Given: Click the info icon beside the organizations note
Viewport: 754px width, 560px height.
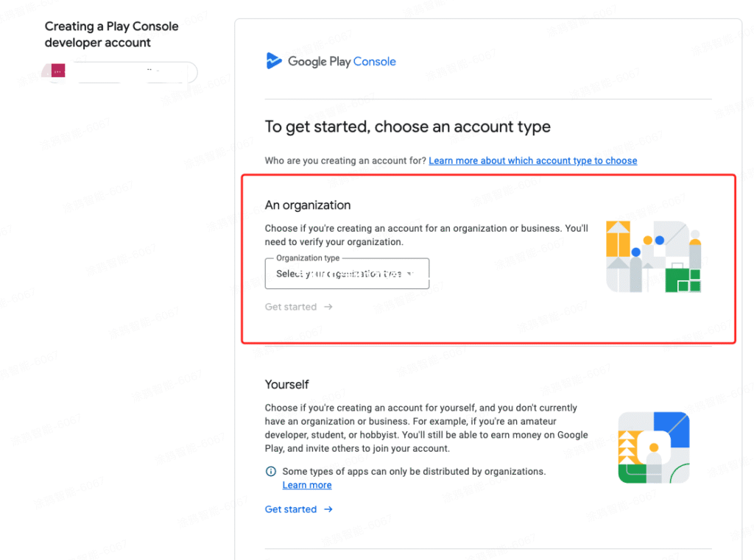Looking at the screenshot, I should (271, 472).
